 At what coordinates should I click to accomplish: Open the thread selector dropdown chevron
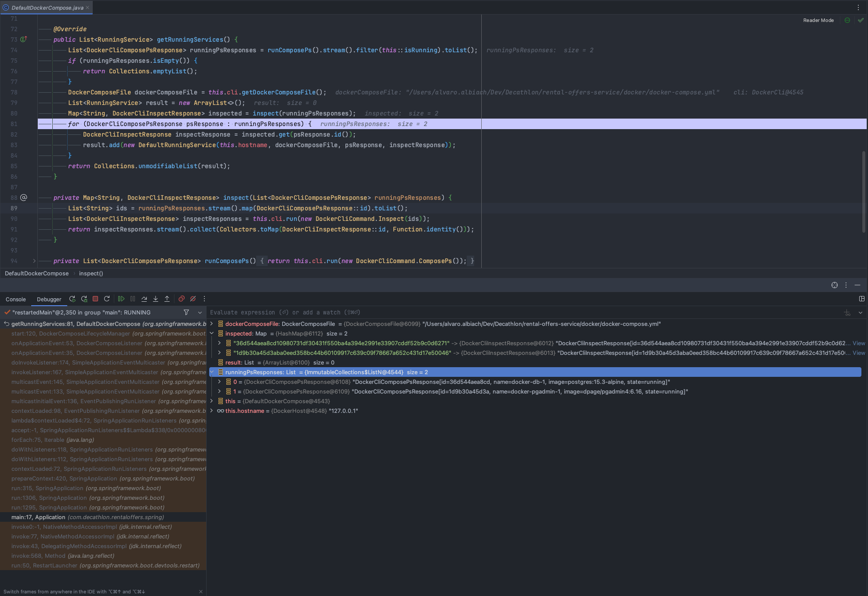pyautogui.click(x=200, y=312)
